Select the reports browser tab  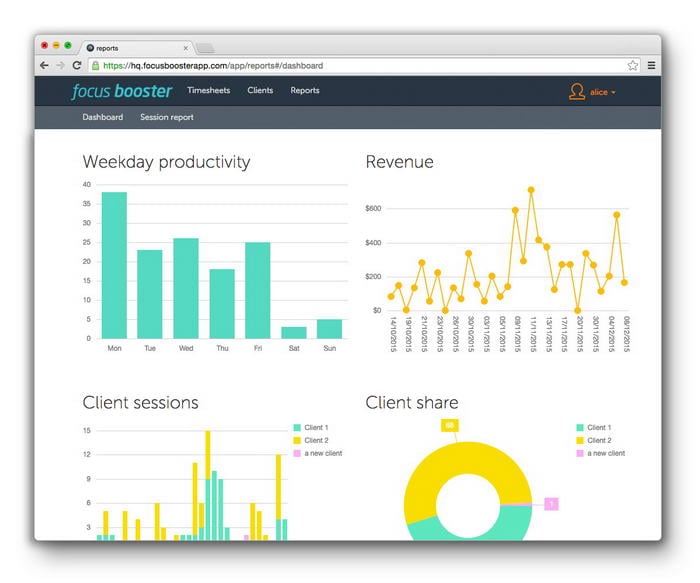tap(136, 48)
